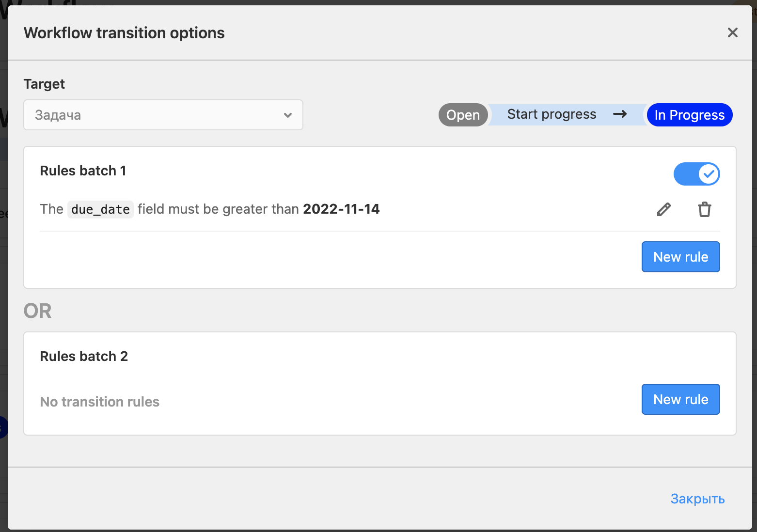Open the Target dropdown showing Задача

163,115
